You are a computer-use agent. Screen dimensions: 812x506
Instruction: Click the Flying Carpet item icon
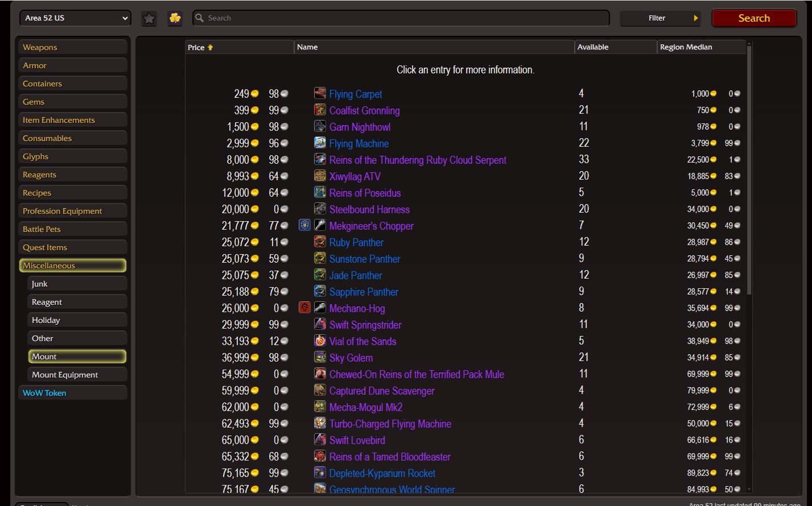click(320, 94)
